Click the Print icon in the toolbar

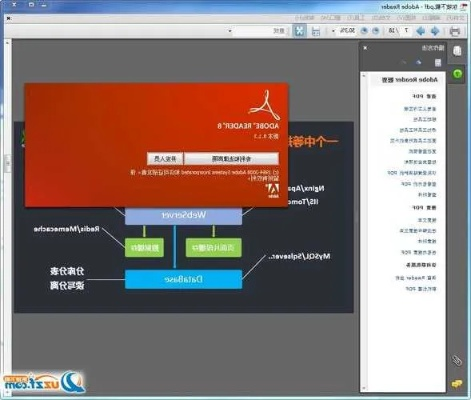pos(455,31)
